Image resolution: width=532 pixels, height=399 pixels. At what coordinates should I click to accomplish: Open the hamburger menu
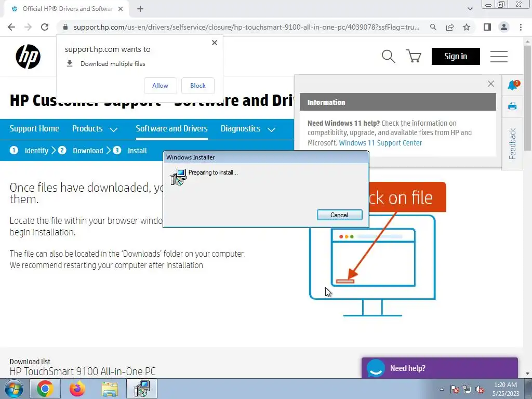click(x=499, y=56)
